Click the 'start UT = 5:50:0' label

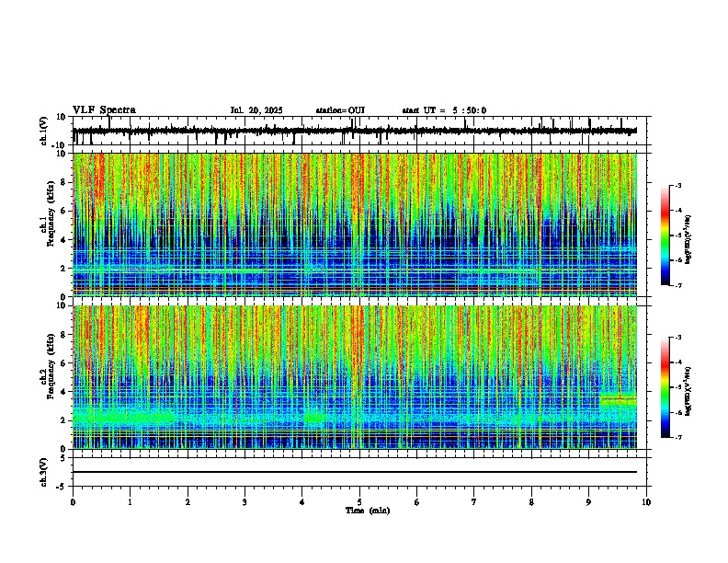click(444, 110)
